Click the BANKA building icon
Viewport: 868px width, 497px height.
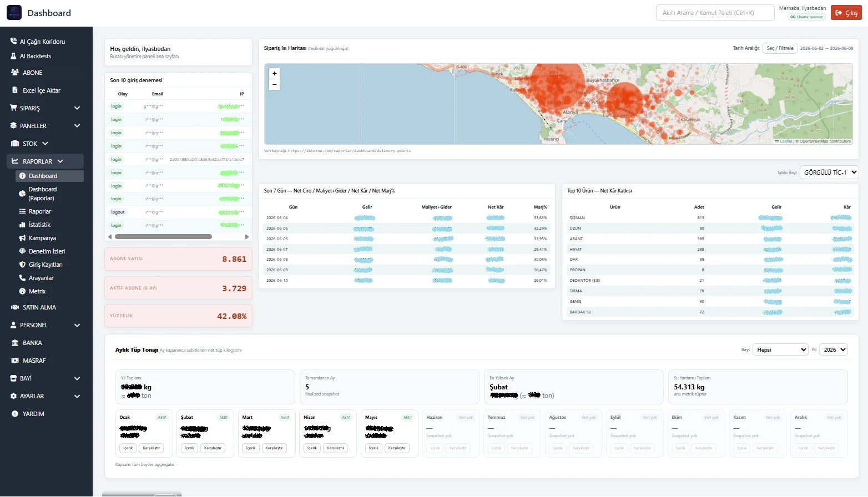tap(15, 343)
